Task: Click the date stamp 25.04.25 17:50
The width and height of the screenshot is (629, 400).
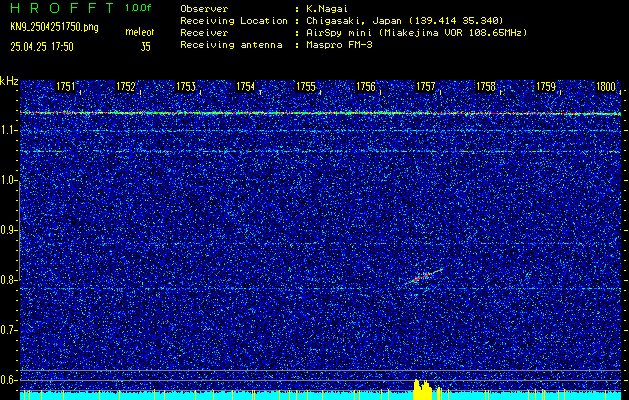Action: [x=42, y=47]
